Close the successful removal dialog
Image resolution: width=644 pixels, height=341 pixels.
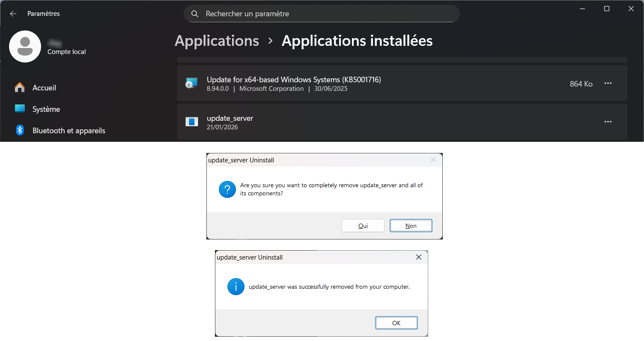coord(419,257)
